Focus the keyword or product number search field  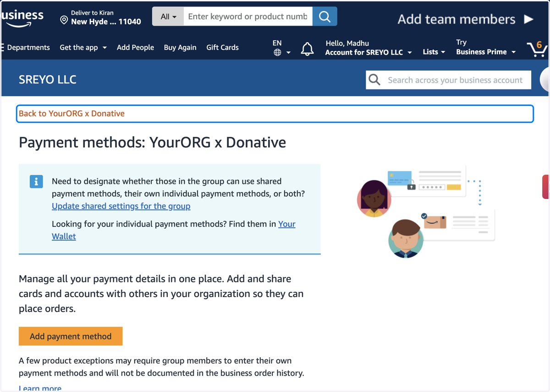coord(248,17)
